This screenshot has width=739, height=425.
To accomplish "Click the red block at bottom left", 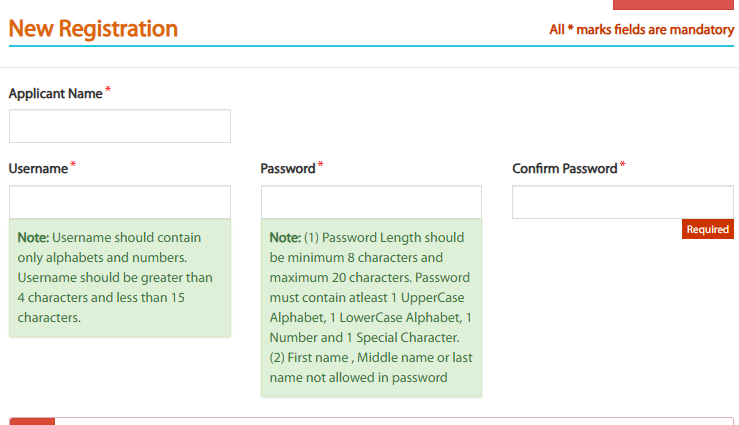I will coord(32,421).
